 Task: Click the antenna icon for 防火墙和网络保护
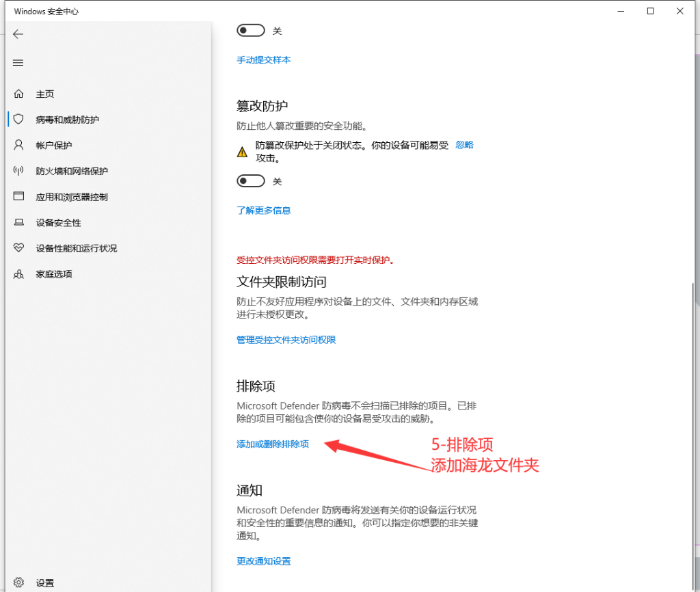[18, 170]
